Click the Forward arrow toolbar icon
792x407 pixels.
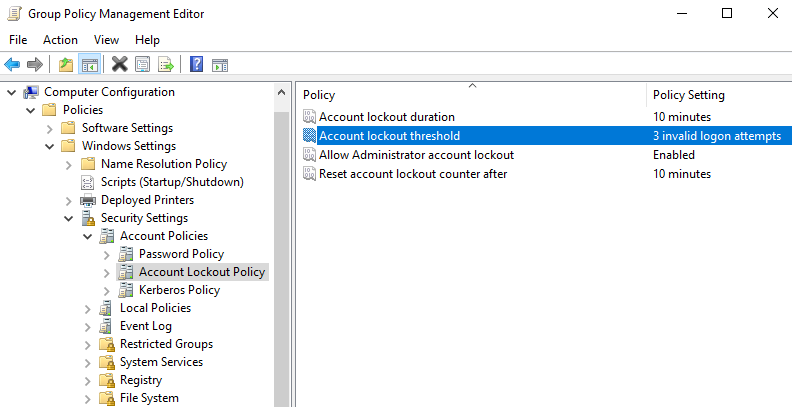[x=34, y=65]
